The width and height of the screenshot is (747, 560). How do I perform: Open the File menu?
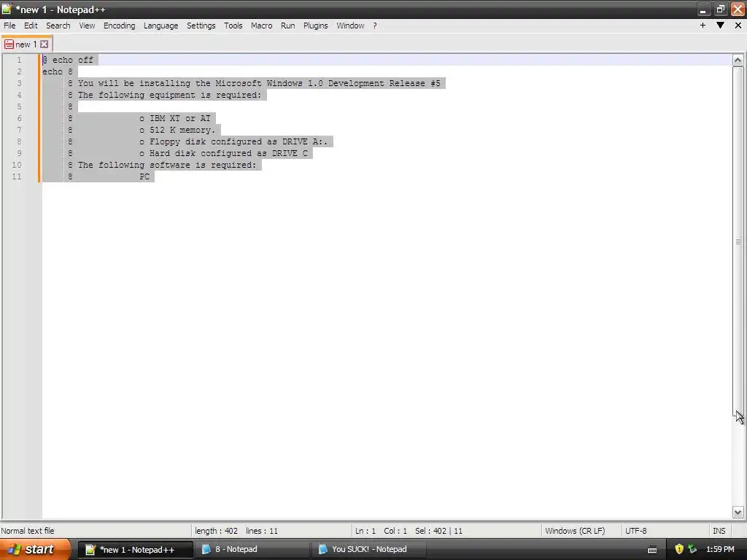9,26
